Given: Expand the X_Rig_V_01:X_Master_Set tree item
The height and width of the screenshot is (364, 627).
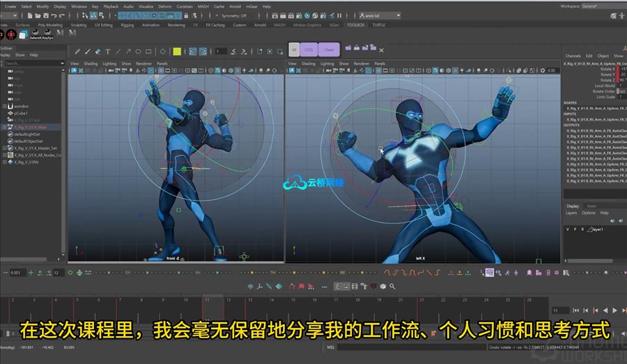Looking at the screenshot, I should pyautogui.click(x=4, y=148).
